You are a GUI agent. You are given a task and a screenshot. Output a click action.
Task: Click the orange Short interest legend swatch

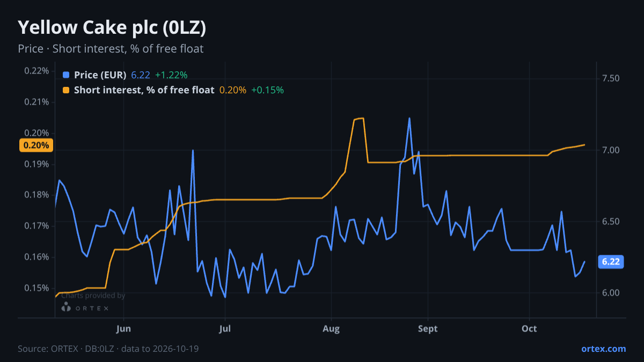click(66, 90)
